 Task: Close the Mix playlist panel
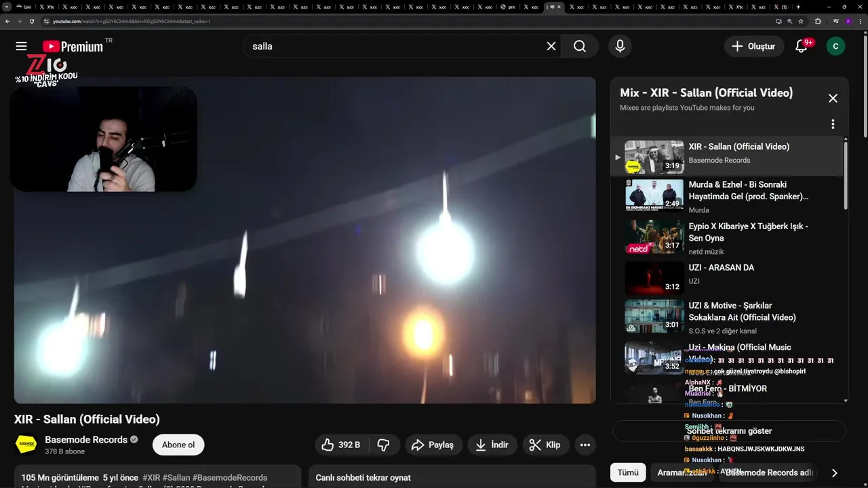click(x=833, y=98)
